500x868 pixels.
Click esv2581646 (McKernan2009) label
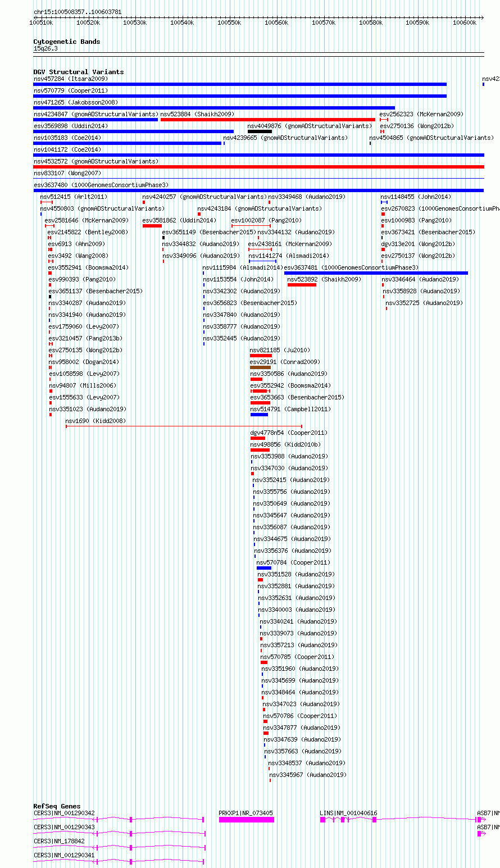87,220
